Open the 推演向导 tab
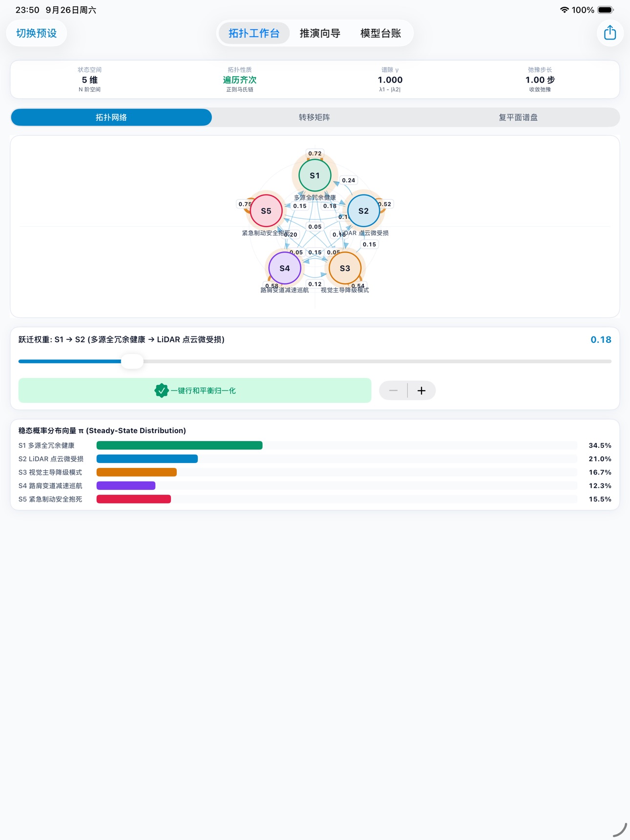Screen dimensions: 630x840 click(320, 33)
